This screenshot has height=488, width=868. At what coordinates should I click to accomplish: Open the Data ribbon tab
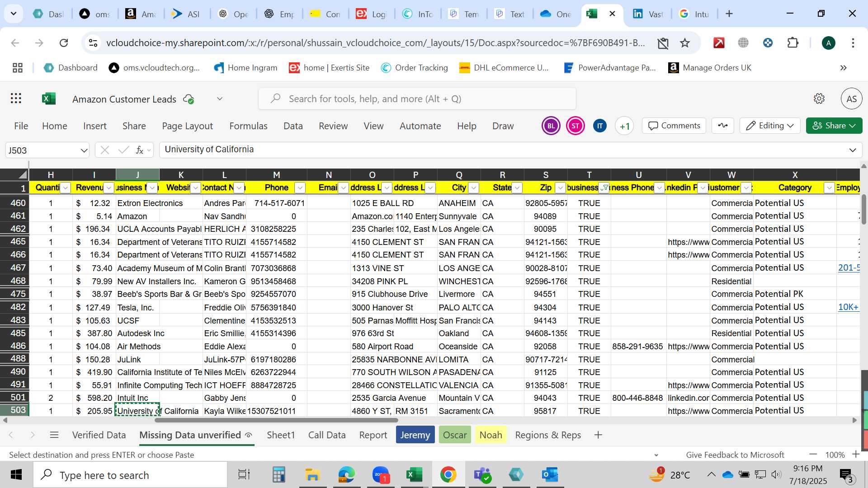coord(293,126)
